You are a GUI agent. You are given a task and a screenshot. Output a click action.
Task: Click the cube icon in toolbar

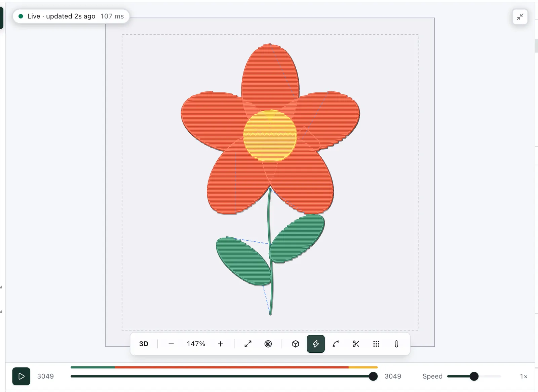click(296, 344)
